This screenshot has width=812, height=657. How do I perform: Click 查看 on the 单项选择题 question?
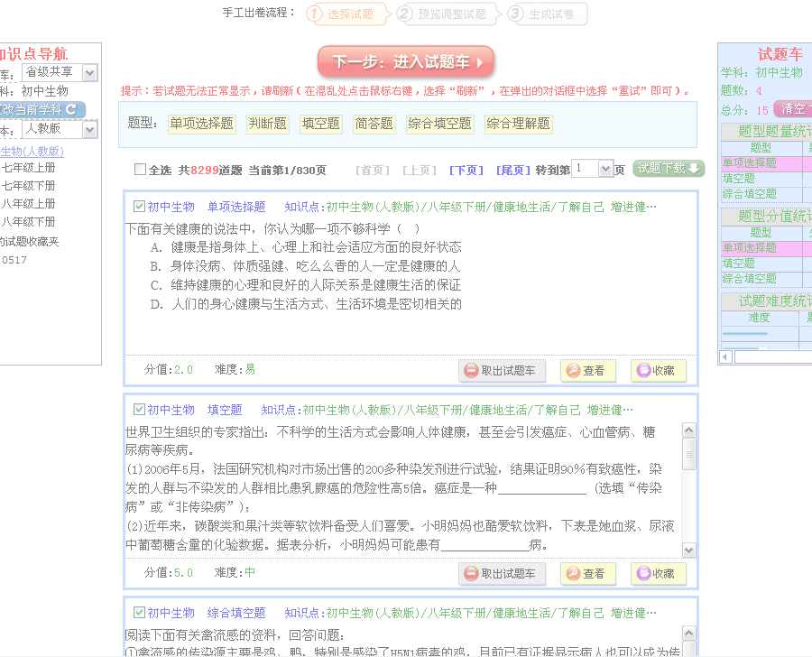pyautogui.click(x=587, y=370)
